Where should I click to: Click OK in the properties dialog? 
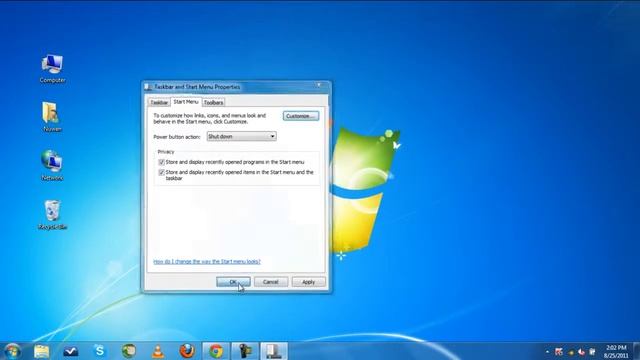point(233,282)
